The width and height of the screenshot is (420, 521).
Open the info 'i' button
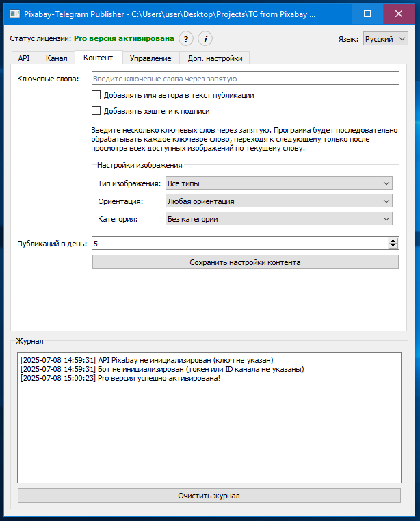pos(205,39)
